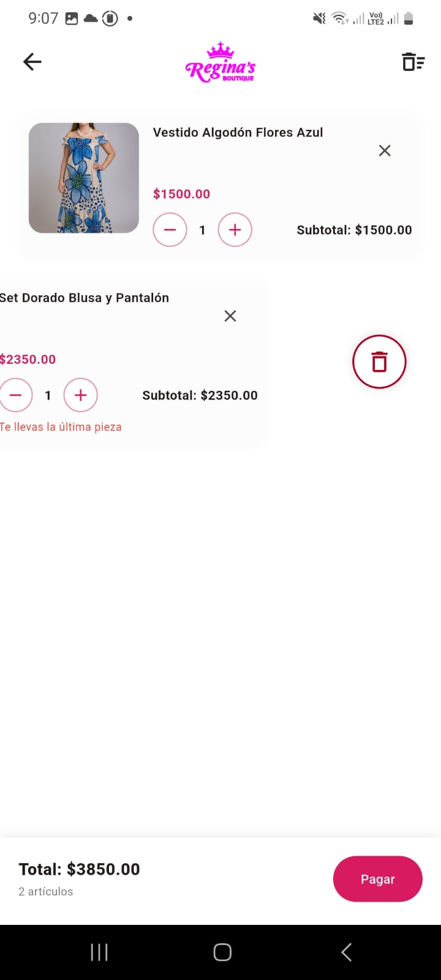Screen dimensions: 441x980
Task: Tap the round red trash delete button
Action: pyautogui.click(x=379, y=362)
